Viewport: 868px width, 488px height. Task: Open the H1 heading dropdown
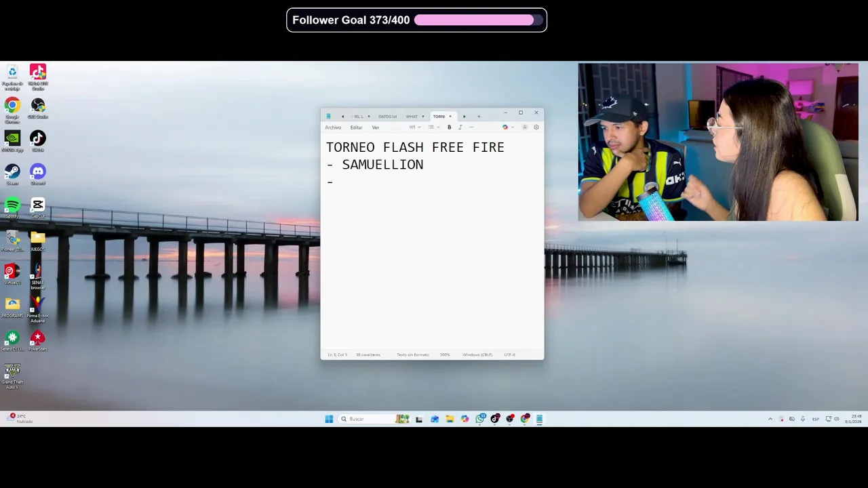pos(415,127)
